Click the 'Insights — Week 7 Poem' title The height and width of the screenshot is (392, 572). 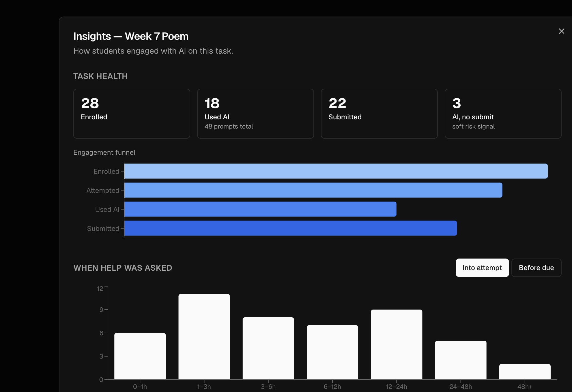tap(131, 36)
